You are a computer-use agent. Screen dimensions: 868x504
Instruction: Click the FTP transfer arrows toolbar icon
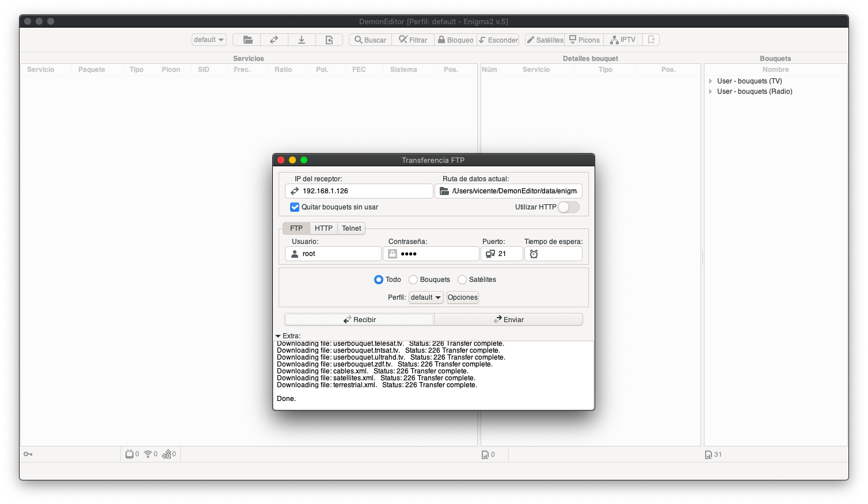tap(274, 40)
